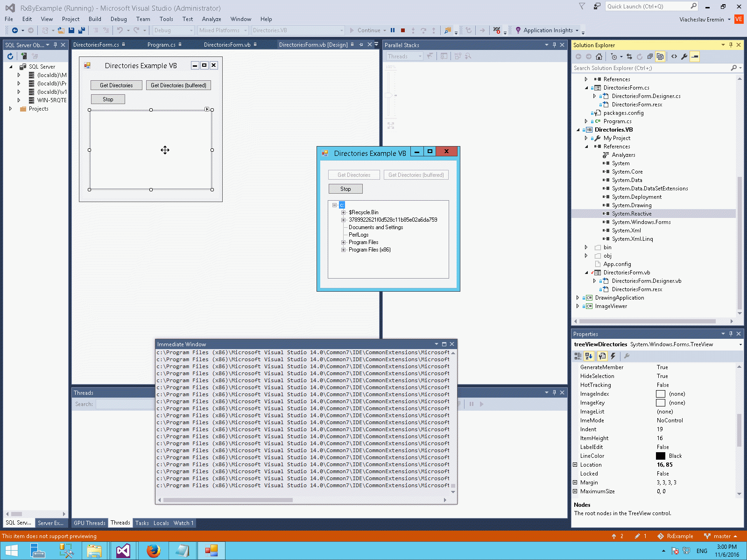Click Sync with Active Document icon
Viewport: 747px width, 560px height.
[x=629, y=56]
